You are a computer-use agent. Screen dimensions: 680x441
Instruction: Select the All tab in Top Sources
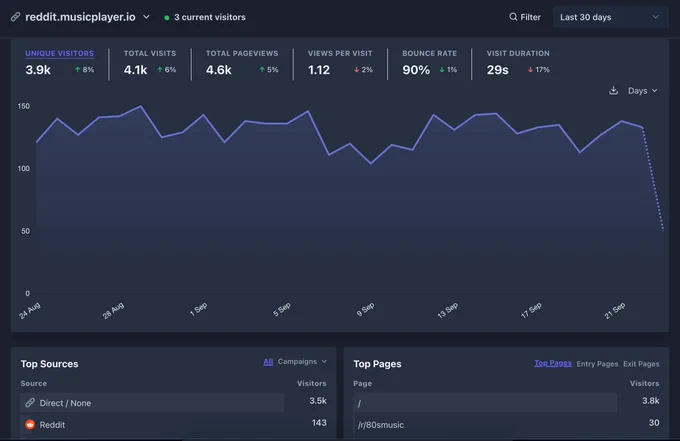268,362
